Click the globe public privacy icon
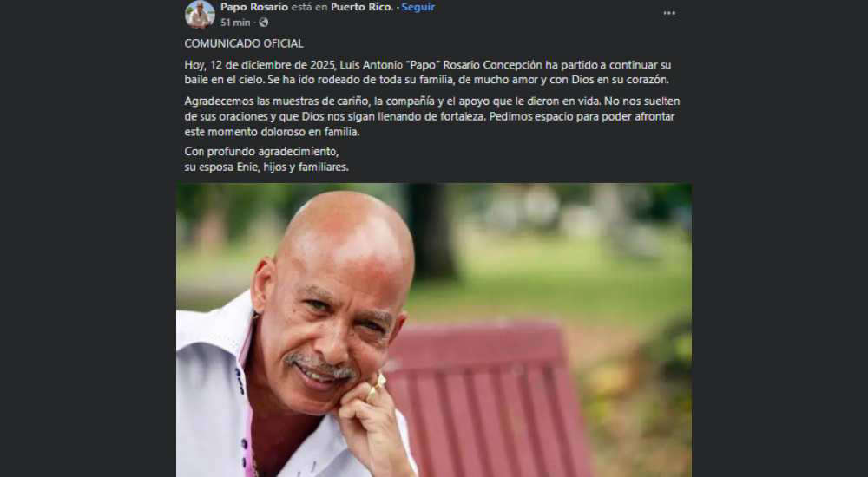 (x=264, y=23)
